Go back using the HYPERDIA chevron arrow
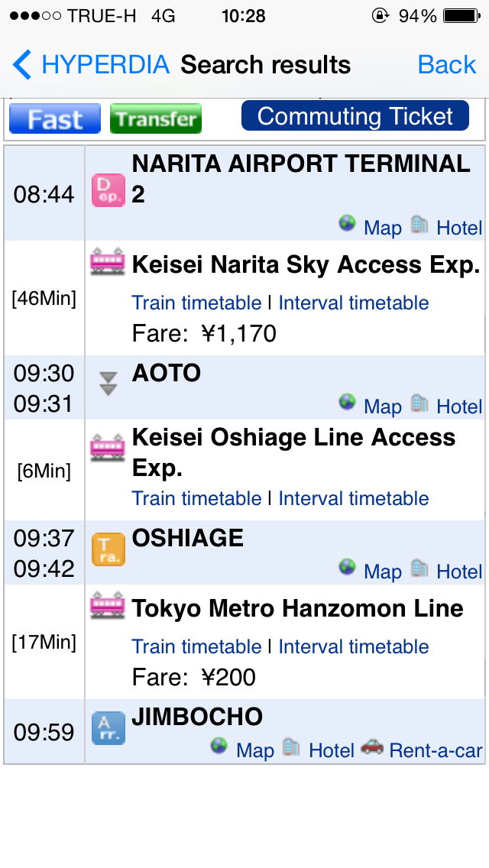Screen dimensions: 489x868 coord(22,65)
